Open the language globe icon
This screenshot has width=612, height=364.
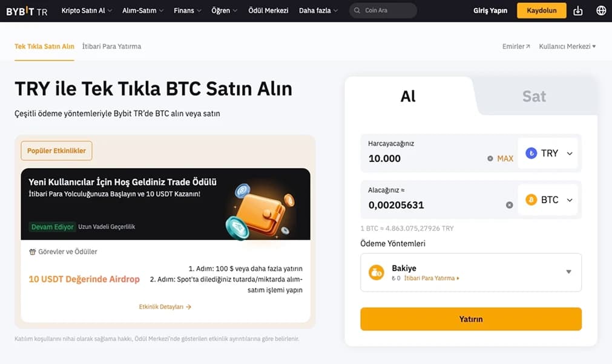(x=600, y=10)
